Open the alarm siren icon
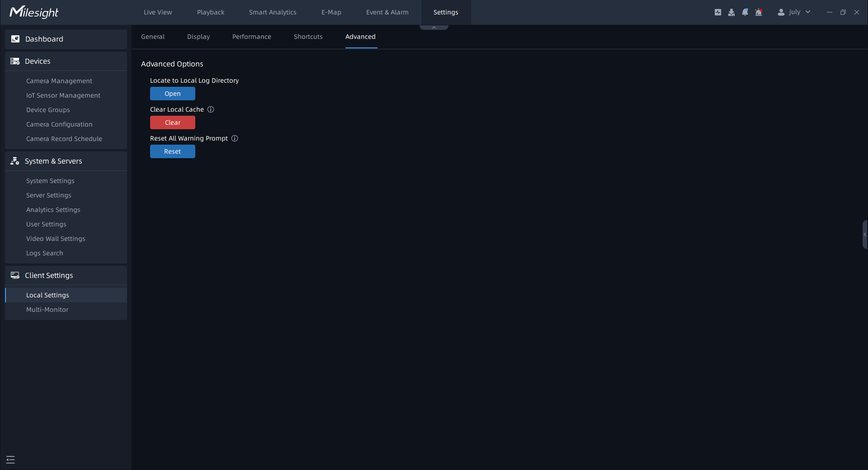Screen dimensions: 868x470 pyautogui.click(x=759, y=12)
